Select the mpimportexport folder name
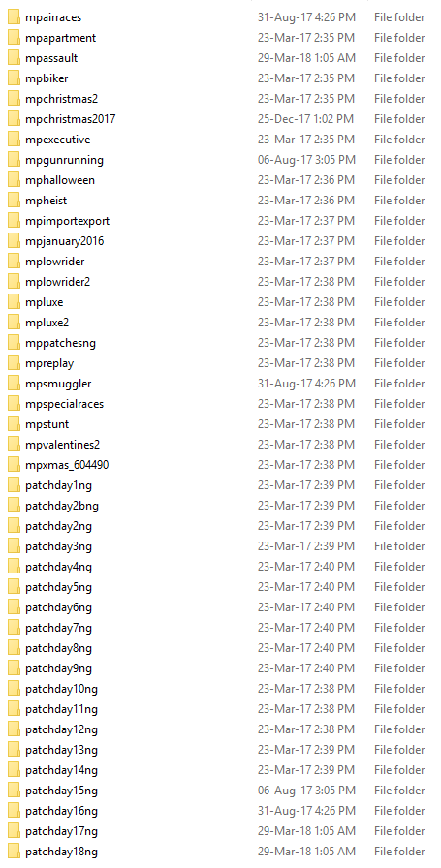The width and height of the screenshot is (441, 868). pyautogui.click(x=67, y=221)
